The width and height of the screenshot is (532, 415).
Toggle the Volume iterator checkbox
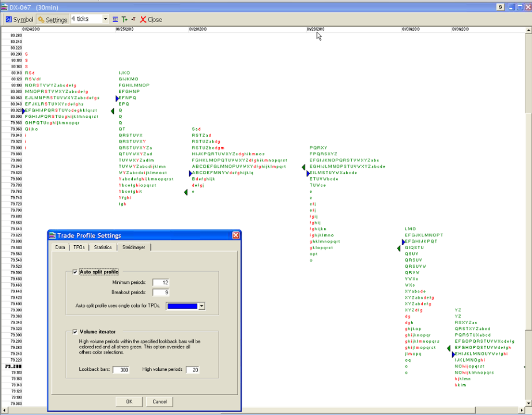(75, 331)
